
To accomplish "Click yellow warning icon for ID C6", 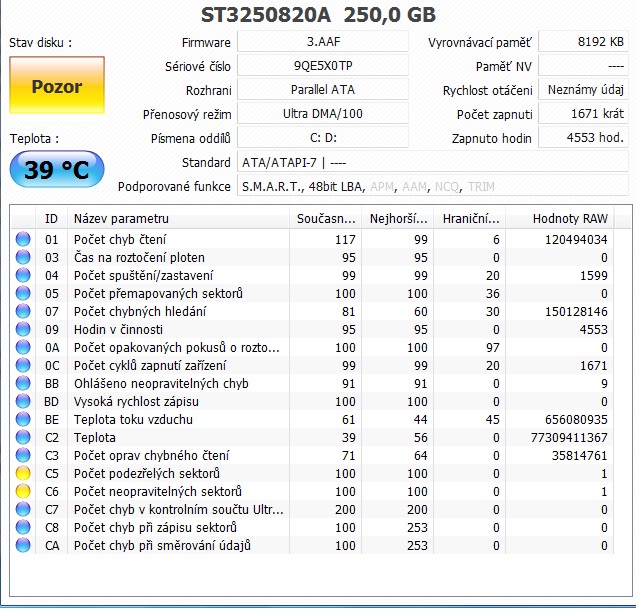I will coord(23,491).
